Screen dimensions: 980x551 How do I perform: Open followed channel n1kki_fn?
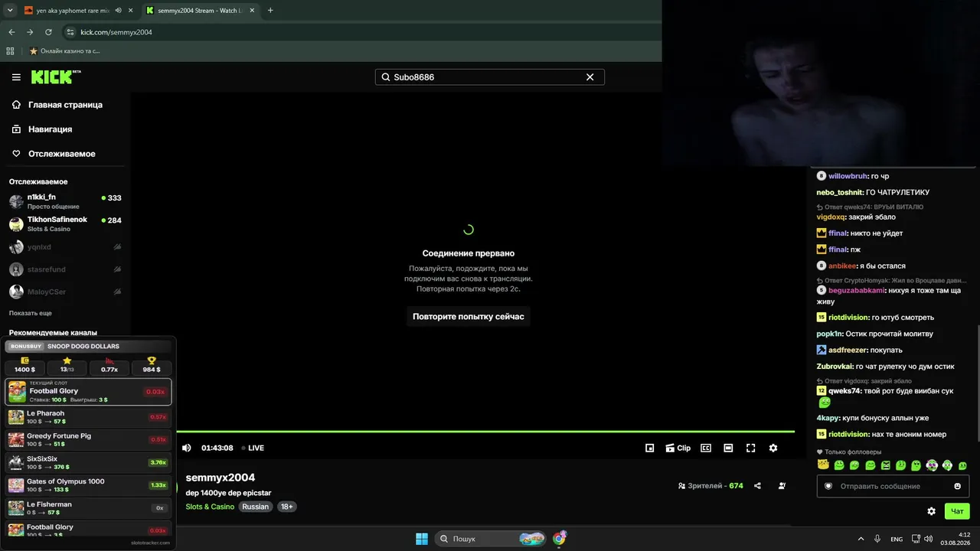(x=65, y=201)
